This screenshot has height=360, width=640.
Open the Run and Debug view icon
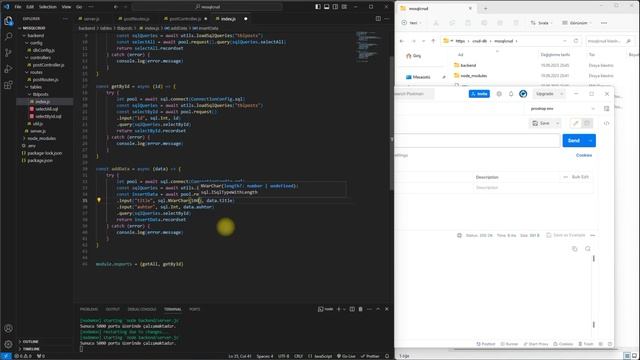(x=8, y=69)
